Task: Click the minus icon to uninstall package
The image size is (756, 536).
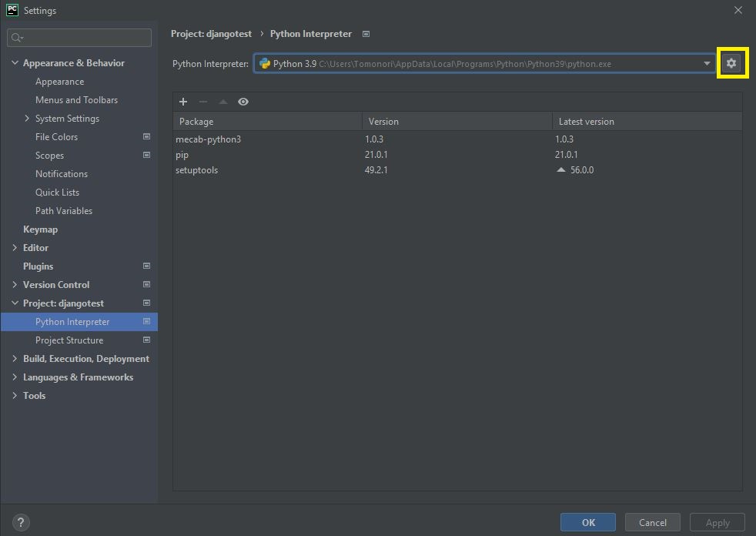Action: point(203,102)
